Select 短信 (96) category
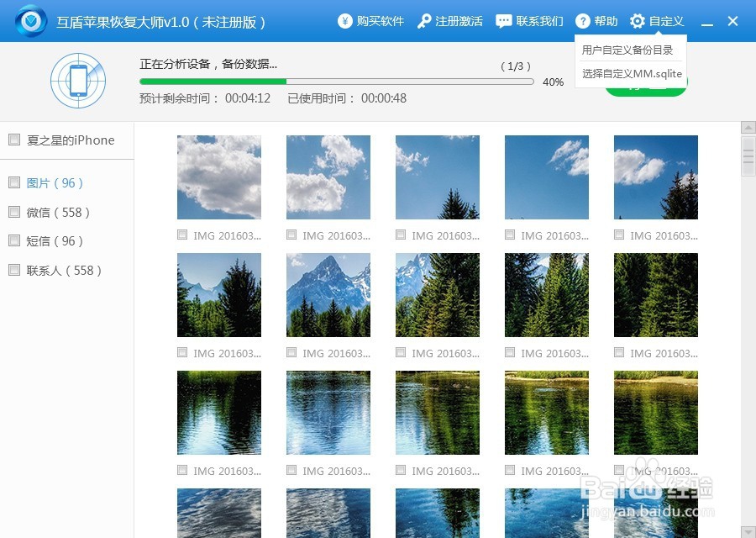The width and height of the screenshot is (756, 538). pyautogui.click(x=55, y=240)
